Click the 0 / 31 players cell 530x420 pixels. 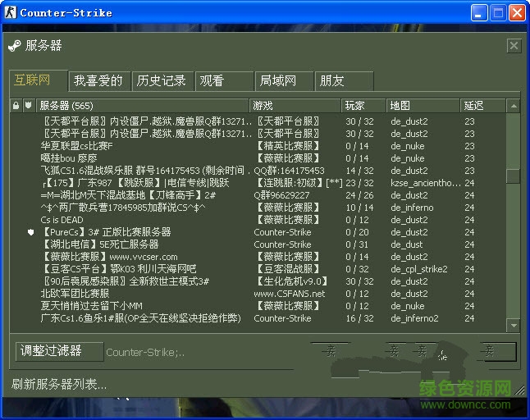point(357,244)
